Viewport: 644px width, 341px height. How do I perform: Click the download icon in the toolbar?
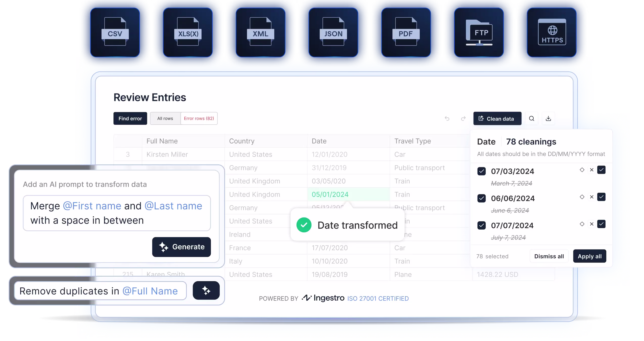[548, 118]
